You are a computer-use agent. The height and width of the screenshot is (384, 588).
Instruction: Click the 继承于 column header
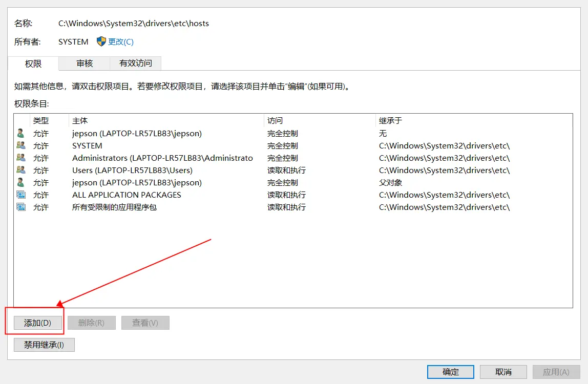[x=390, y=121]
